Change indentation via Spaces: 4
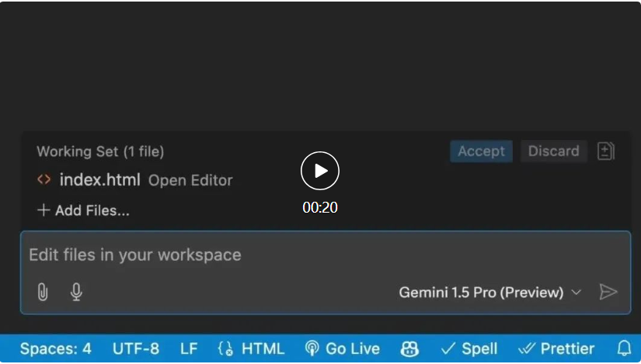Viewport: 641px width, 364px height. pos(56,348)
